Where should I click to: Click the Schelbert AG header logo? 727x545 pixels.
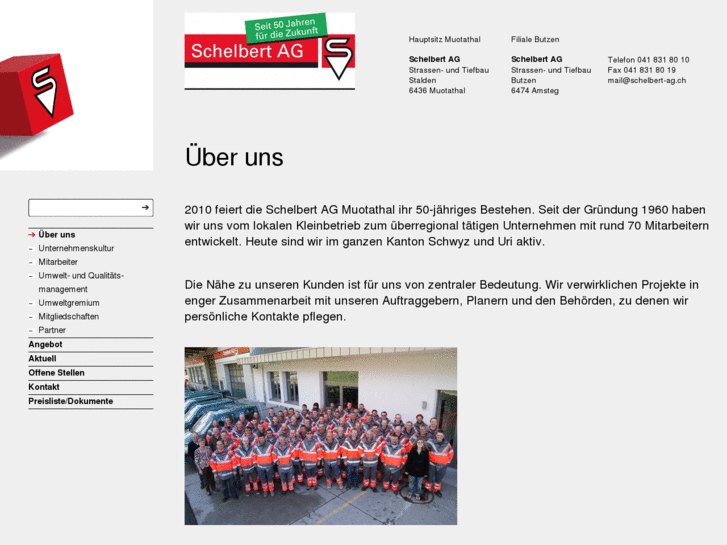coord(270,51)
